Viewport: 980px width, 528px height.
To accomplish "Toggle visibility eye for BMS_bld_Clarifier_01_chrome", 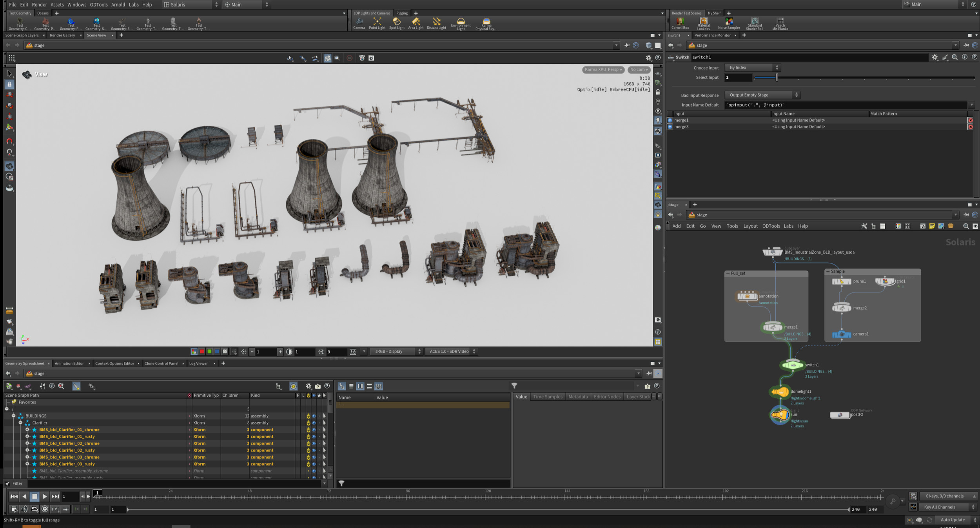I will pos(314,430).
